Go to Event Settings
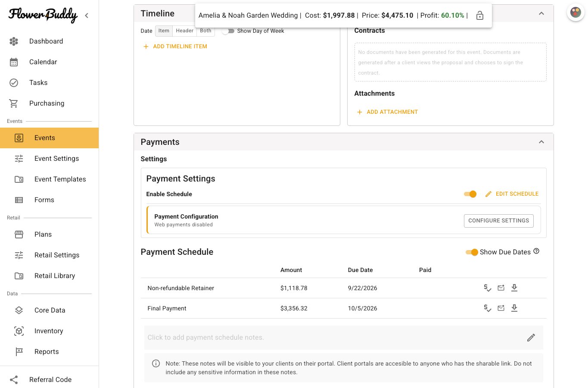The width and height of the screenshot is (588, 388). click(50, 159)
